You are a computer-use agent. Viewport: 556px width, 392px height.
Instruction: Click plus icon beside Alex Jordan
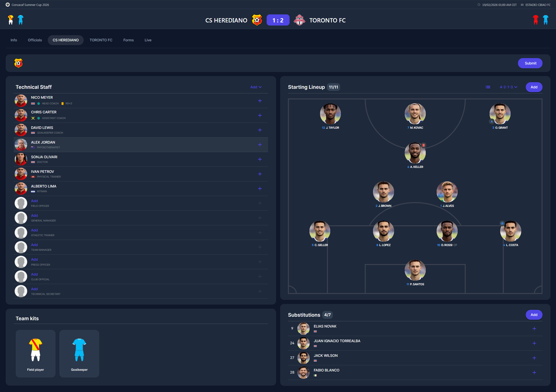tap(260, 145)
